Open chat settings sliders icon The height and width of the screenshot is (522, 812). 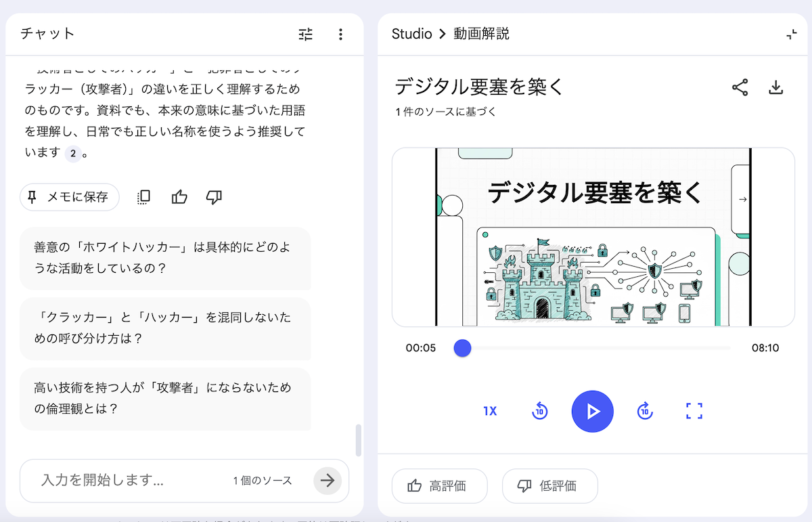306,35
